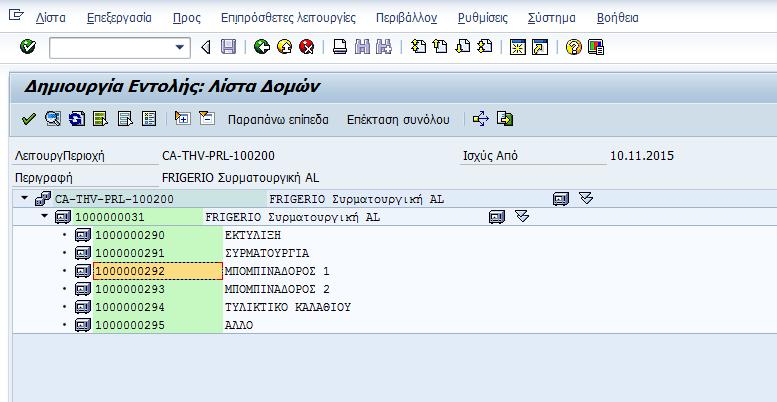Click the Find Next binoculars icon

[384, 47]
